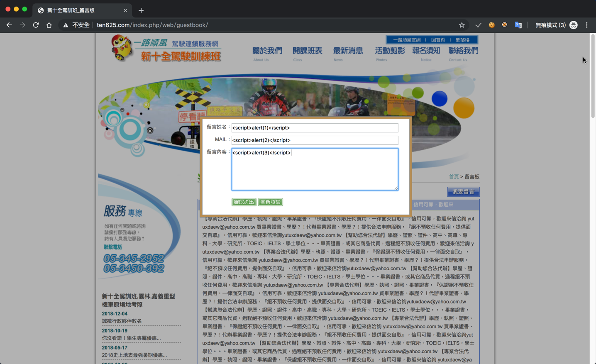This screenshot has height=364, width=596.
Task: Click the textarea resize handle
Action: 396,188
